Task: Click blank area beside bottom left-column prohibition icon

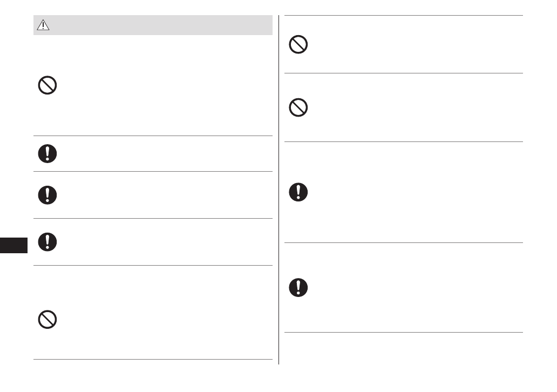Action: click(162, 320)
